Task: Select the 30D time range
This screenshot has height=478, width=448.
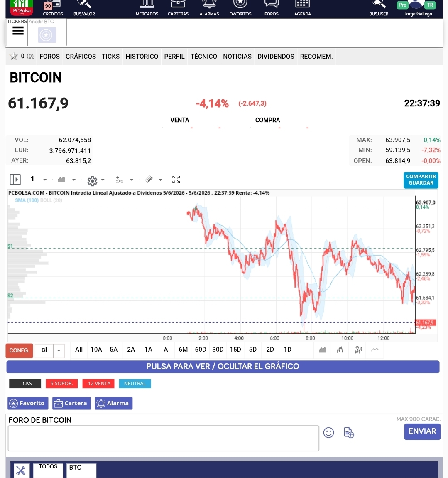Action: (x=218, y=350)
